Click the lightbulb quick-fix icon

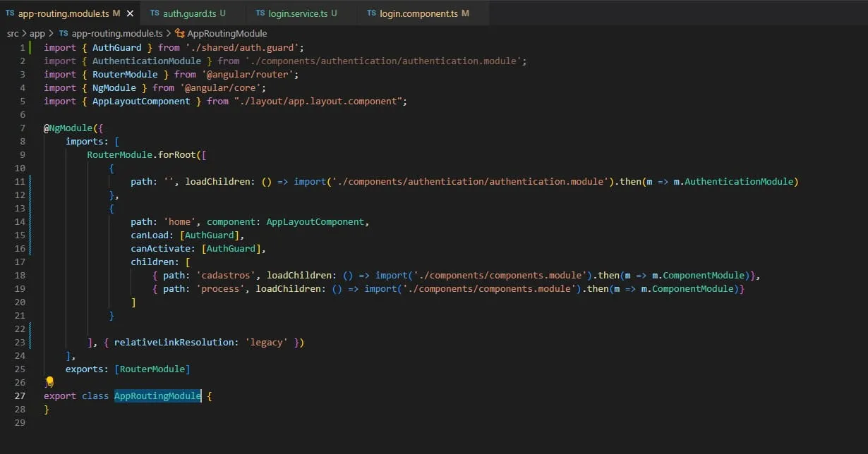coord(49,382)
